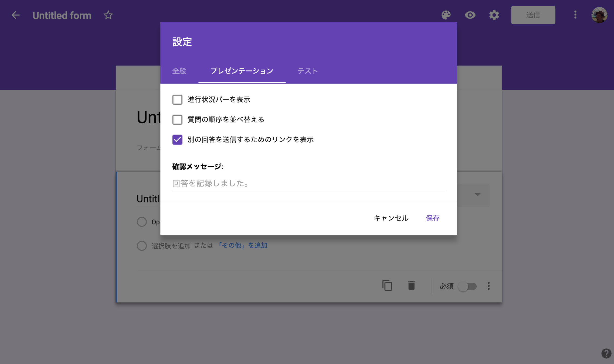614x364 pixels.
Task: Check 質問の順序を並べ替える option
Action: [177, 119]
